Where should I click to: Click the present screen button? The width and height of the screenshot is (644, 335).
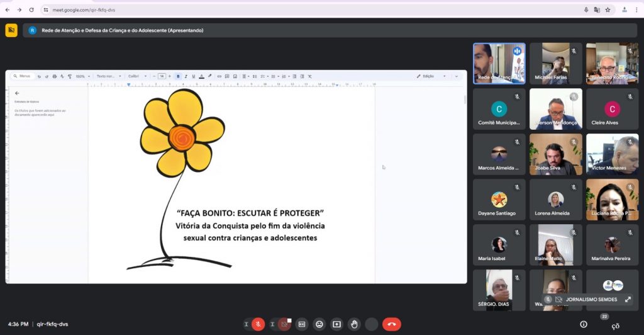pyautogui.click(x=336, y=324)
